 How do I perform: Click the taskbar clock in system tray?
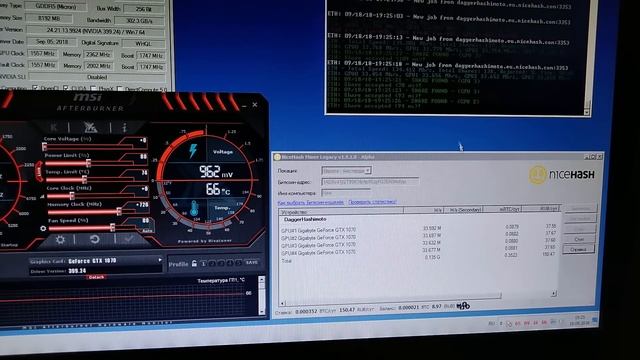pos(581,319)
